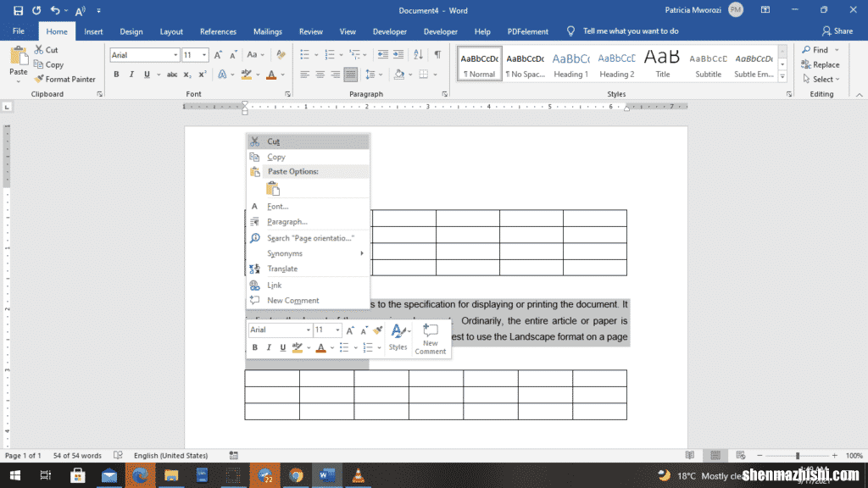Click the Share button
Image resolution: width=868 pixels, height=488 pixels.
pos(837,31)
